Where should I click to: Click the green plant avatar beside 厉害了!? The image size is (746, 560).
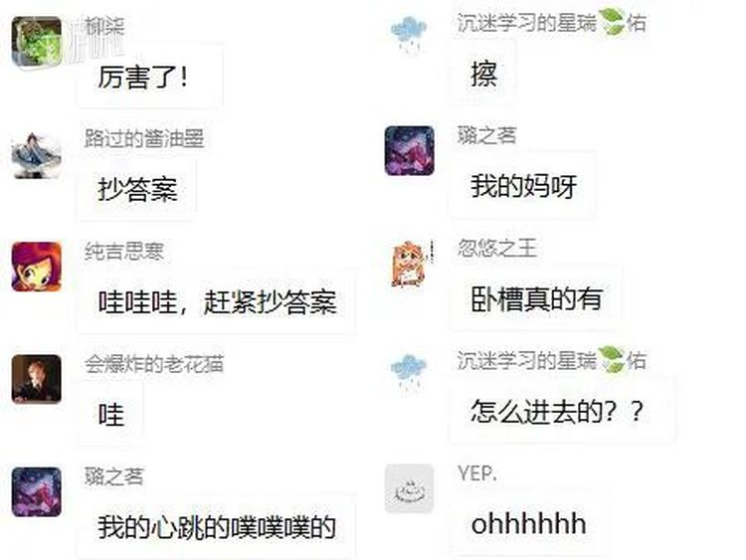(37, 42)
